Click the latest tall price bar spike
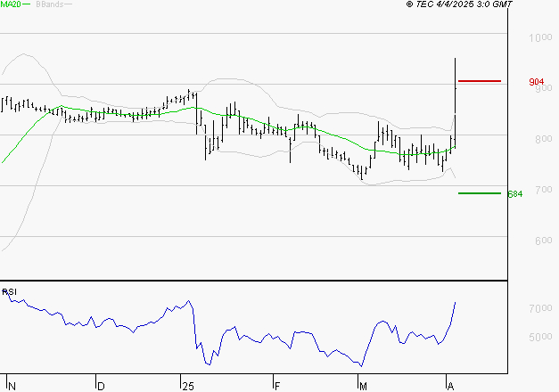The height and width of the screenshot is (392, 559). (x=456, y=102)
